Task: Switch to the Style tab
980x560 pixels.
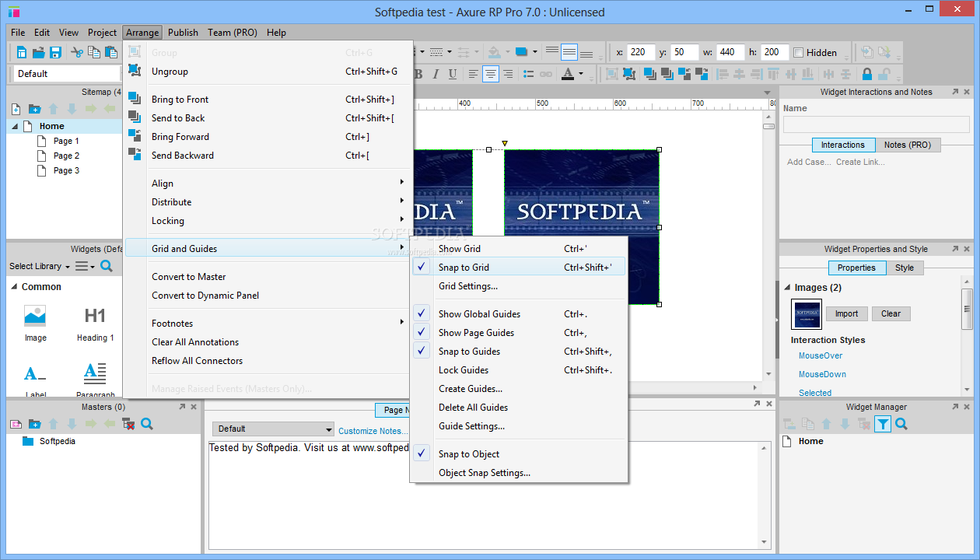Action: coord(905,268)
